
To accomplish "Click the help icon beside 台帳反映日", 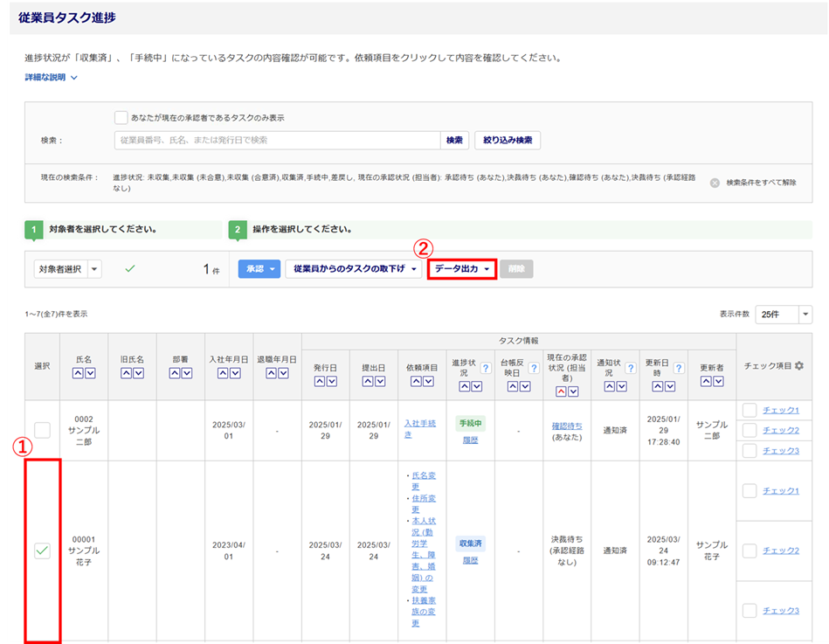I will pos(533,369).
